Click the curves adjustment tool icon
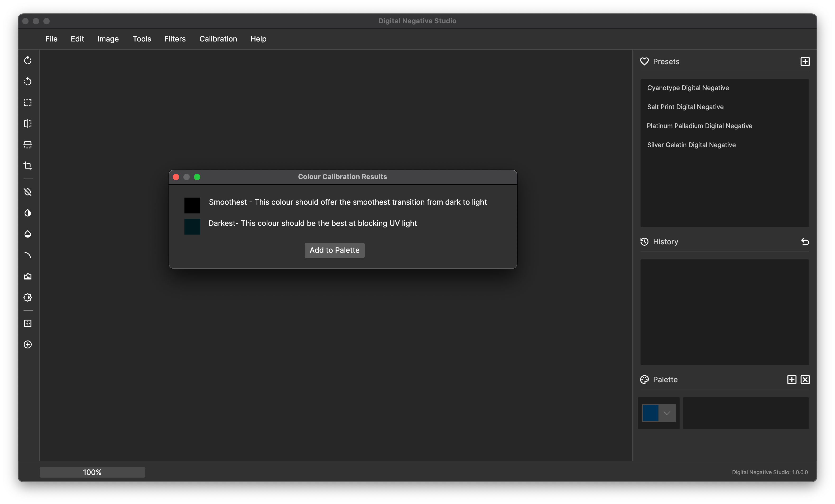 click(x=28, y=255)
